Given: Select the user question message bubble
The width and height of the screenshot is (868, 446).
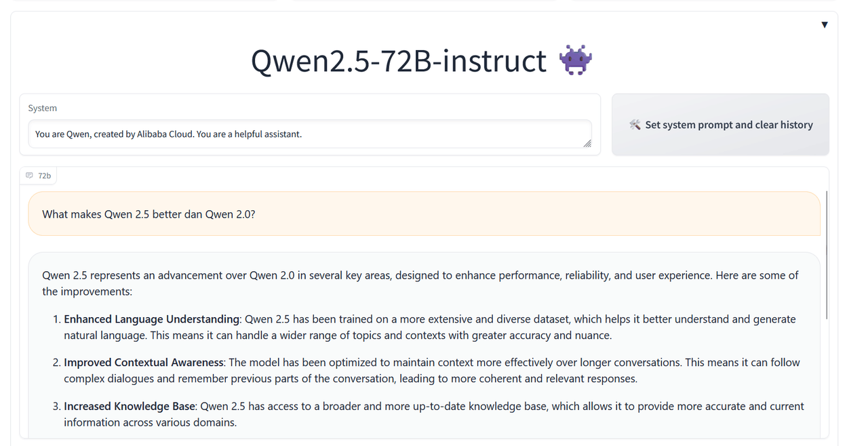Looking at the screenshot, I should 424,214.
